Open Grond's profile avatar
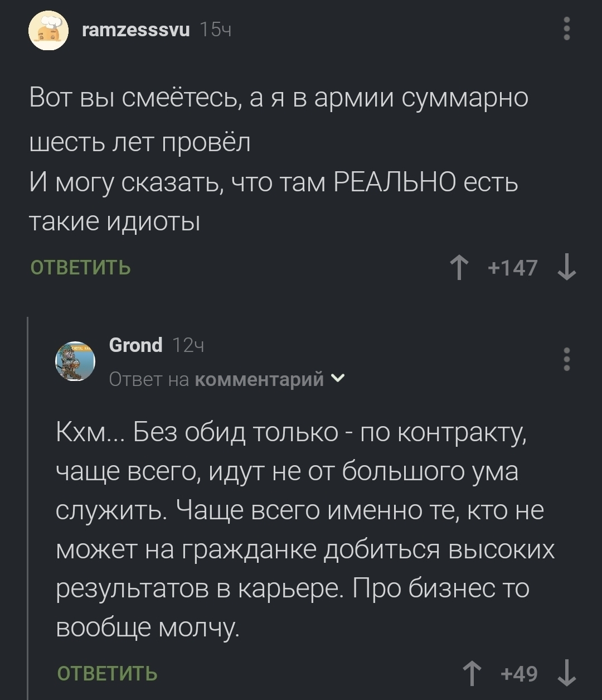Screen dimensions: 602x700 point(75,361)
